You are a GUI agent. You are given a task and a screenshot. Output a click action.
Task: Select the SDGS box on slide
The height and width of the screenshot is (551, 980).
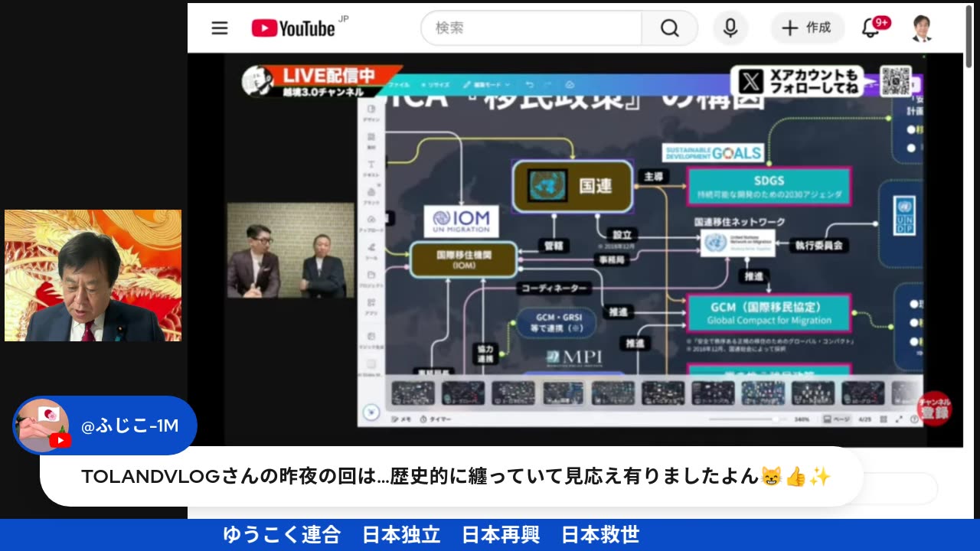[769, 187]
